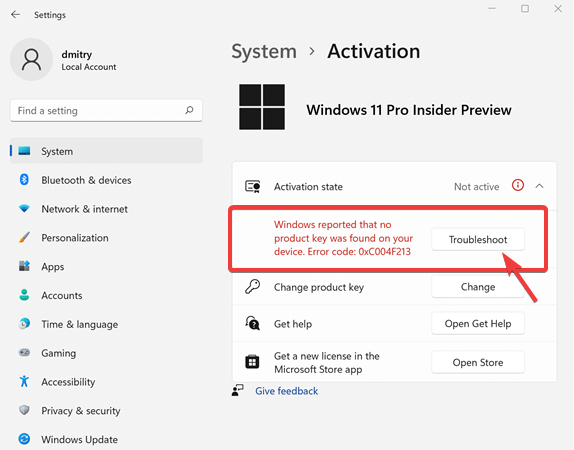Open Accessibility settings
574x450 pixels.
pos(106,382)
